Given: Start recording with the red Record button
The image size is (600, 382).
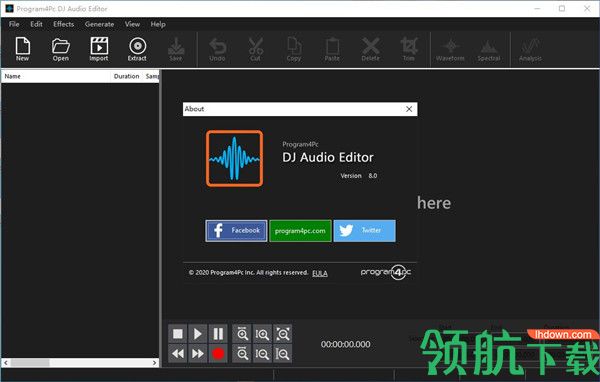Looking at the screenshot, I should [x=218, y=354].
